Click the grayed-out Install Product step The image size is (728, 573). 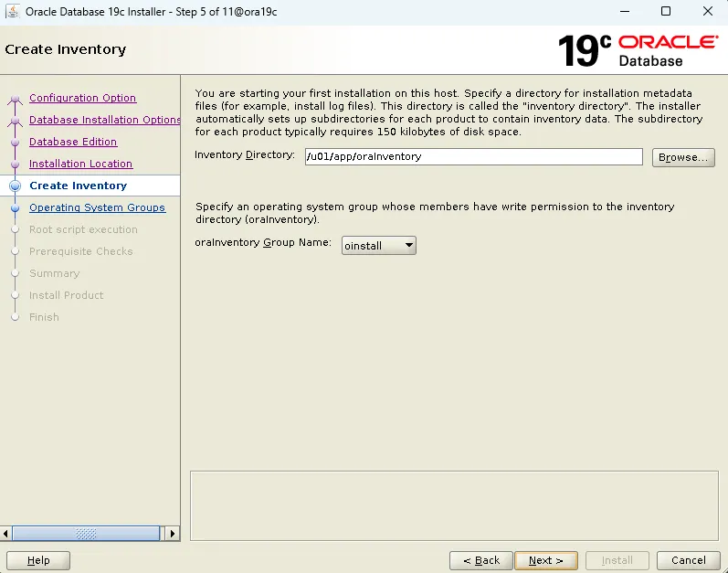(x=66, y=295)
